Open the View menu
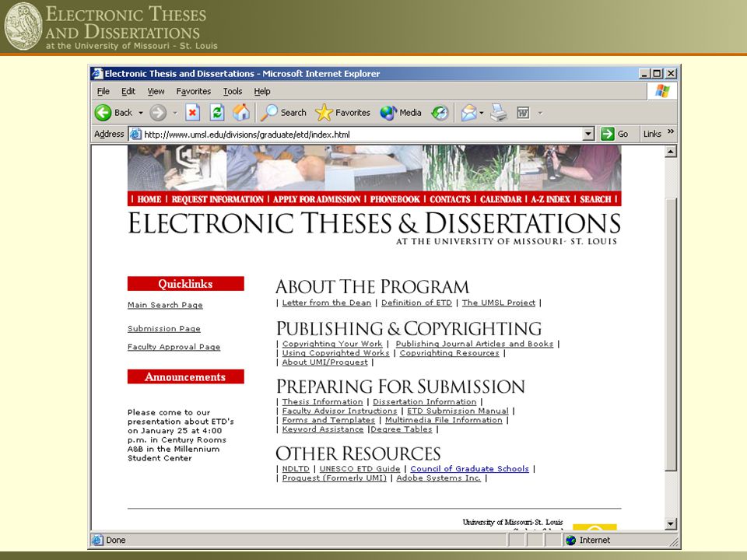 point(156,91)
